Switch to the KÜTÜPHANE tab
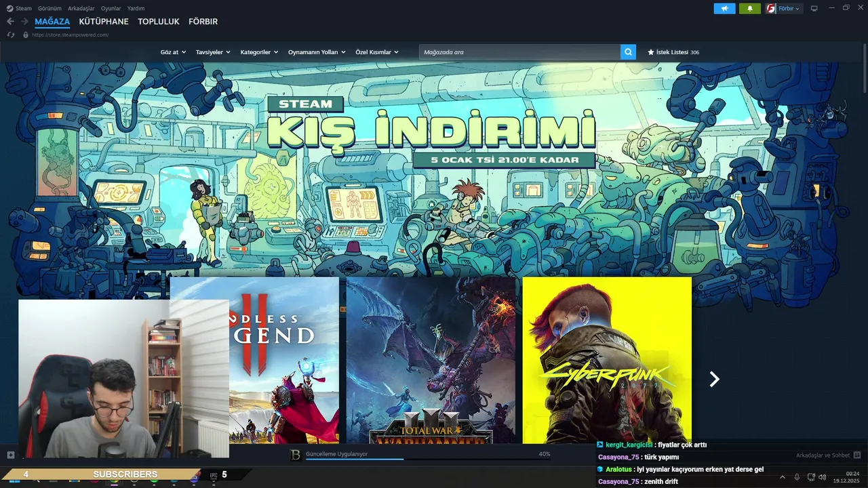The image size is (868, 488). point(104,22)
